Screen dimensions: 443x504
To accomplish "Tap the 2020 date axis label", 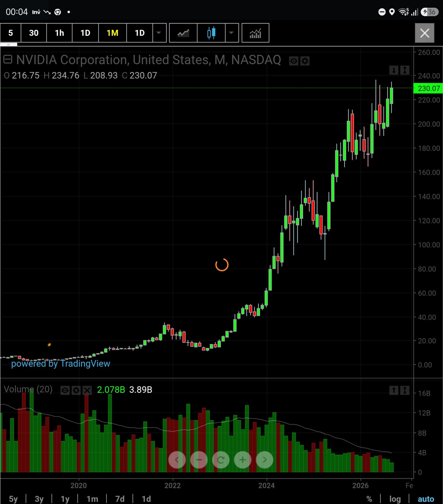I will pos(79,486).
